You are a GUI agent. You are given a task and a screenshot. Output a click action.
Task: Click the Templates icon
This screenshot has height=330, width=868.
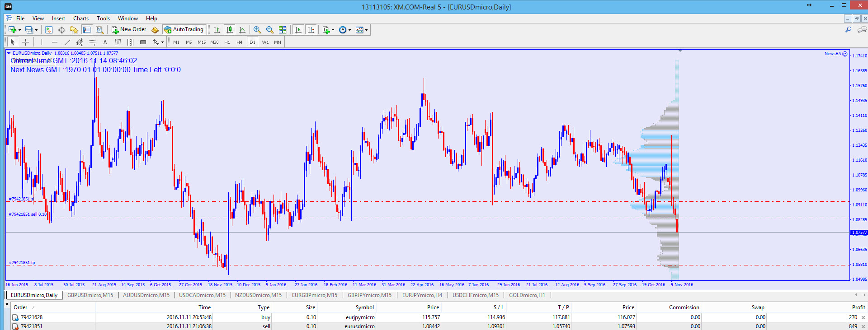tap(359, 30)
